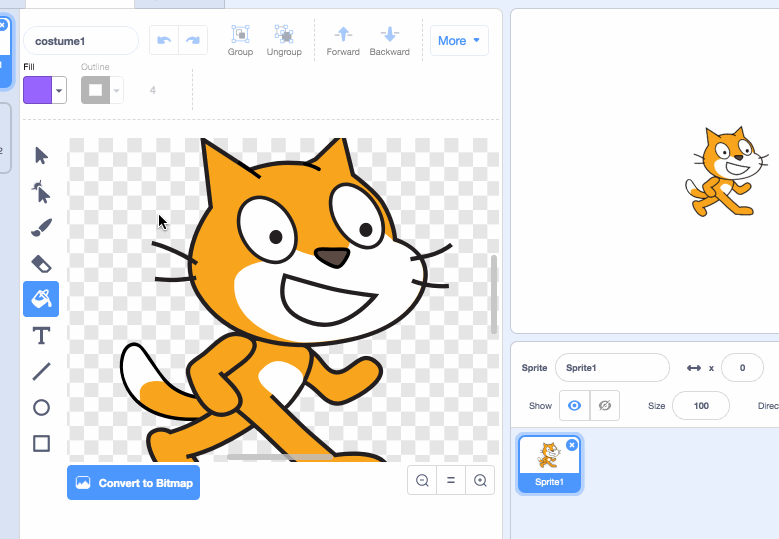779x539 pixels.
Task: Select the Text tool
Action: (41, 336)
